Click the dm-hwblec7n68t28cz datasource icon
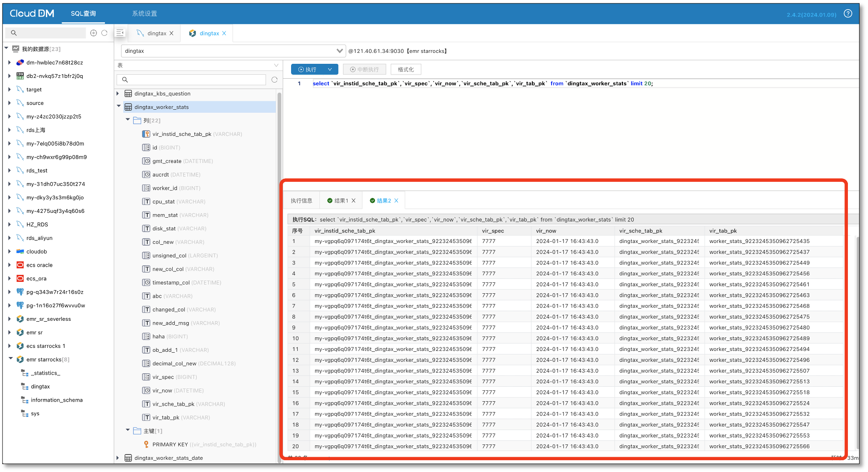The image size is (868, 472). click(20, 62)
